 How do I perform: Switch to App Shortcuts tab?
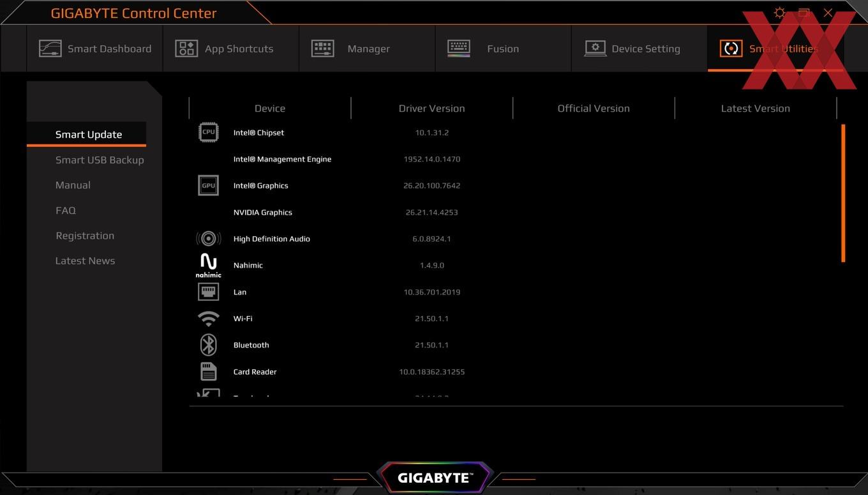pyautogui.click(x=230, y=49)
